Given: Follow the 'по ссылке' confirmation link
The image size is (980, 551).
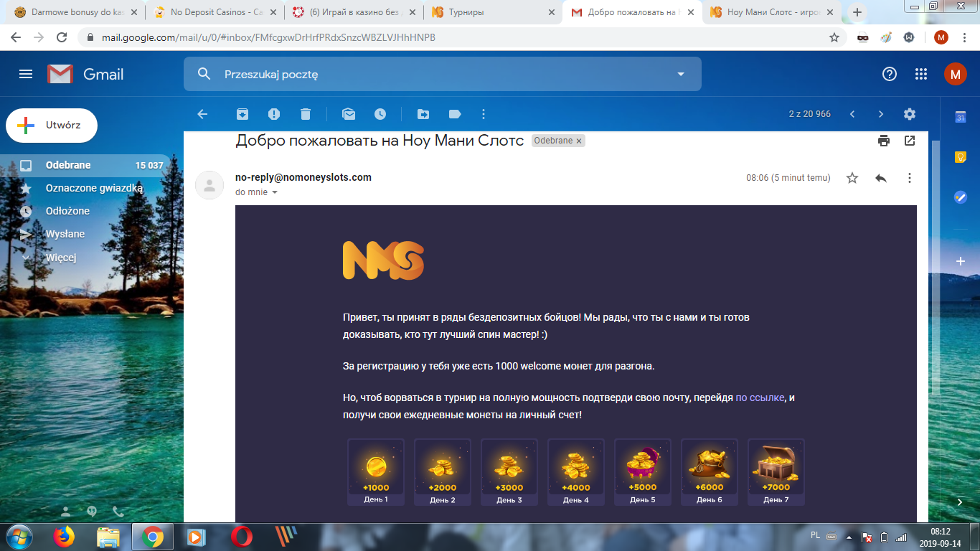Looking at the screenshot, I should coord(760,397).
